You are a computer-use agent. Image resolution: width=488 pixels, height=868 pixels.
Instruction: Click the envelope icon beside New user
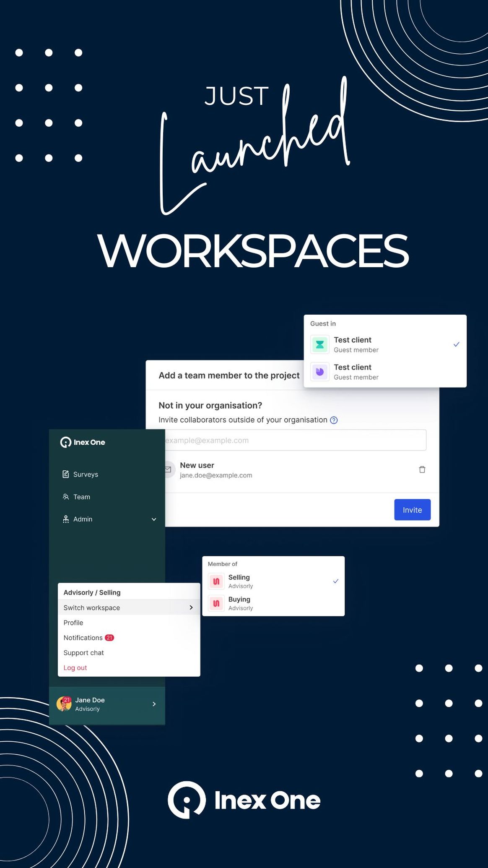(169, 469)
